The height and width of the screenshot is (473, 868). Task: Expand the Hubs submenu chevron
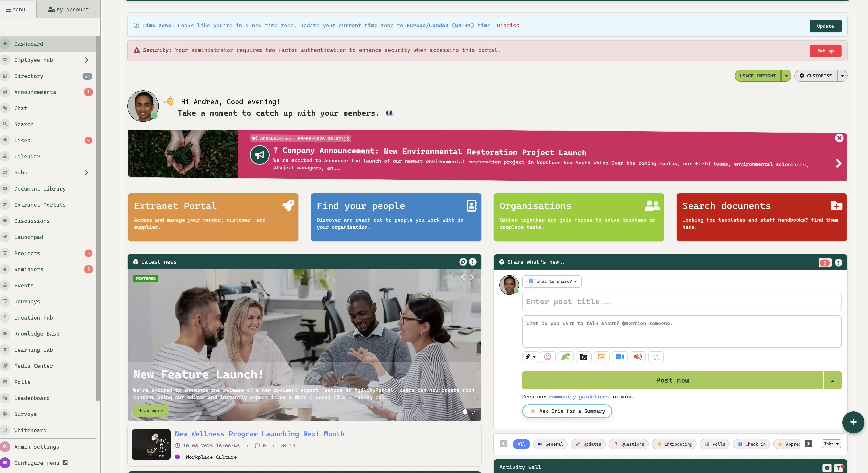point(86,173)
